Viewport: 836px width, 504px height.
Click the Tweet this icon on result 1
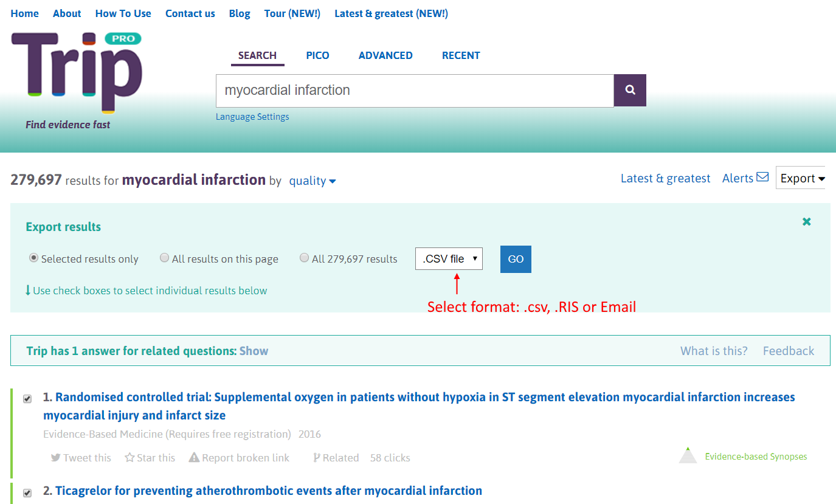tap(55, 457)
